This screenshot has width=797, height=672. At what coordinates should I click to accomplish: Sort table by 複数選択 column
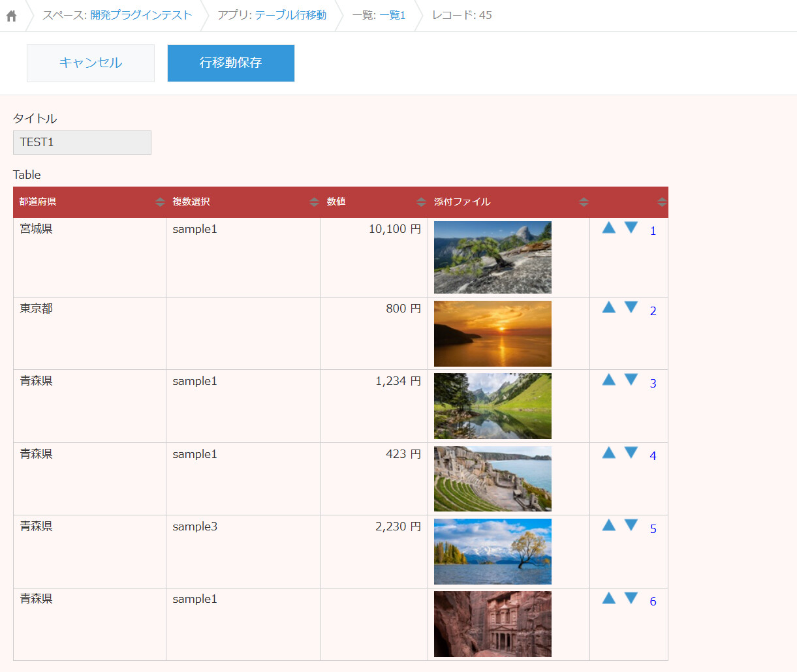[314, 202]
